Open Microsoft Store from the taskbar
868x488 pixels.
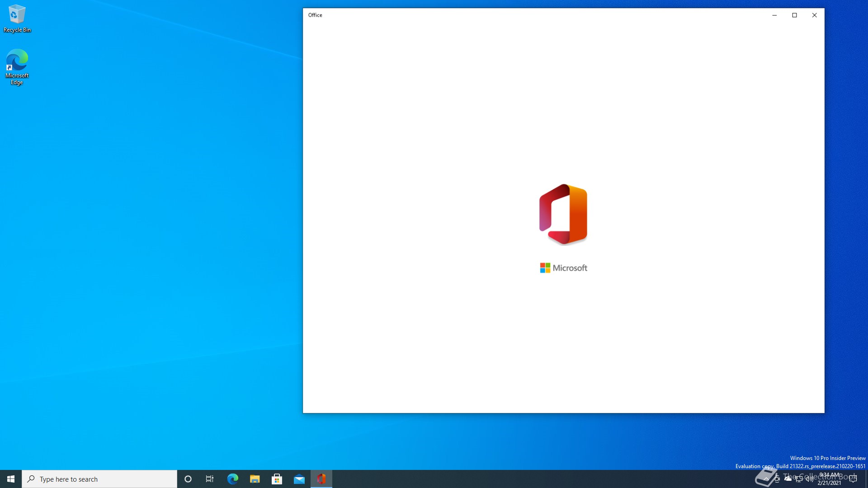click(277, 479)
